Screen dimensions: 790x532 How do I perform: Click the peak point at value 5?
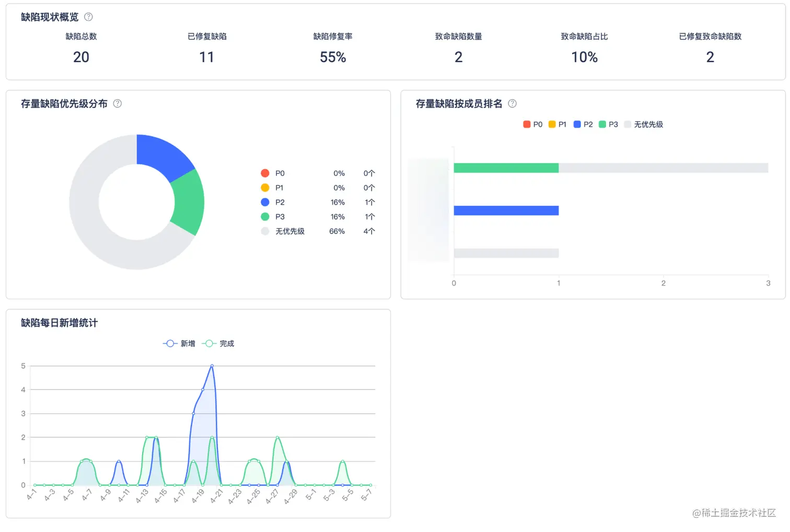coord(212,366)
